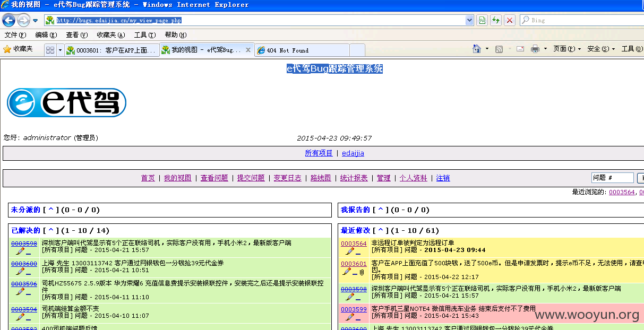Expand the Quick Tabs dropdown arrow

60,50
